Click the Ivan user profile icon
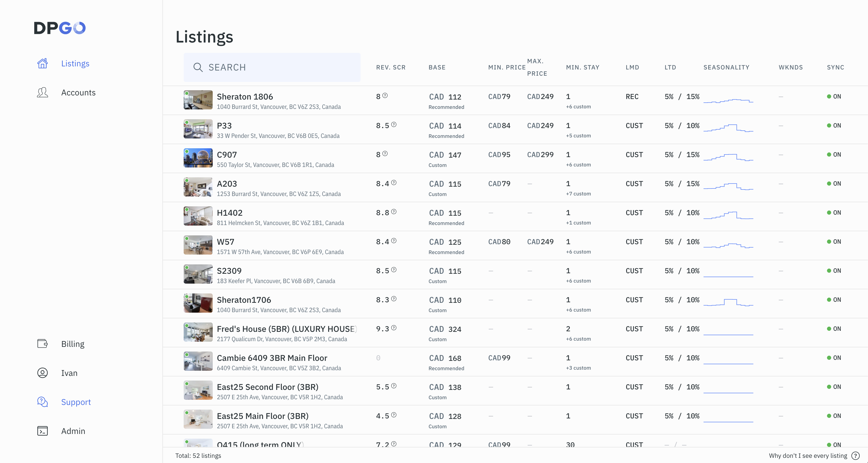868x463 pixels. 43,373
